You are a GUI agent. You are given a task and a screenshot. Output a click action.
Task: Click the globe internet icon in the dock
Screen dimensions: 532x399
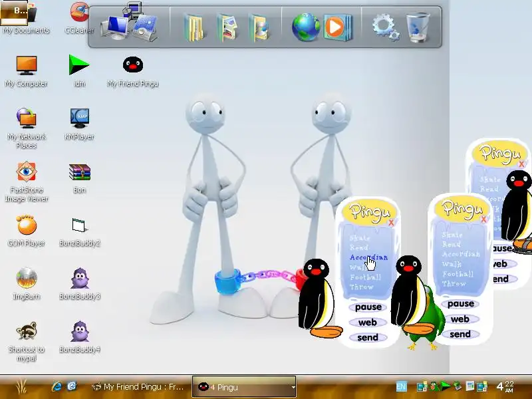point(305,27)
